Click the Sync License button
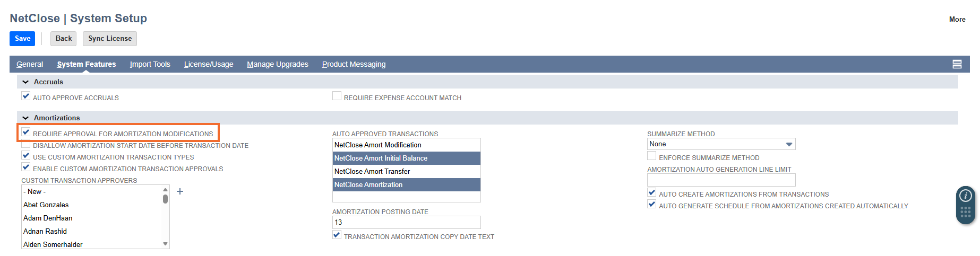Viewport: 980px width, 256px height. pyautogui.click(x=110, y=39)
